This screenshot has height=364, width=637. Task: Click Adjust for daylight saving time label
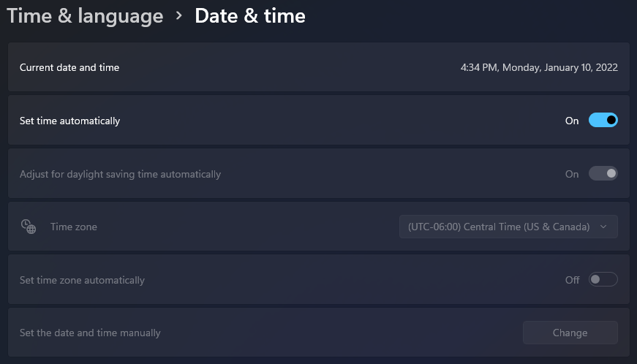(x=120, y=174)
